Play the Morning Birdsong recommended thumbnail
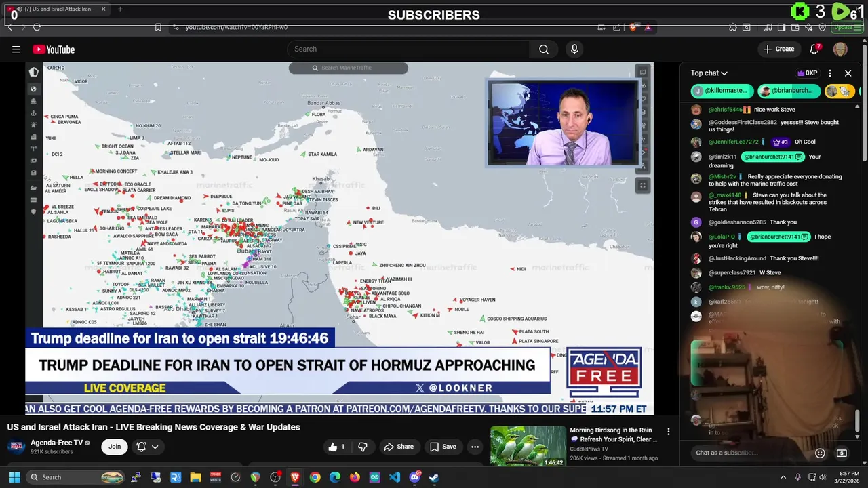The image size is (868, 488). [528, 446]
